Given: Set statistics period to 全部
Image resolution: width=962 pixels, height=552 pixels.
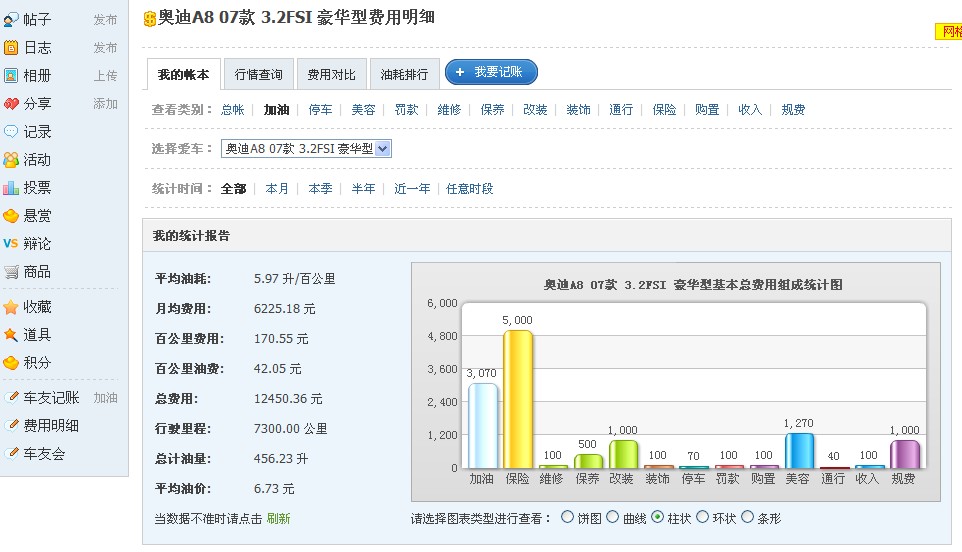Looking at the screenshot, I should 234,189.
